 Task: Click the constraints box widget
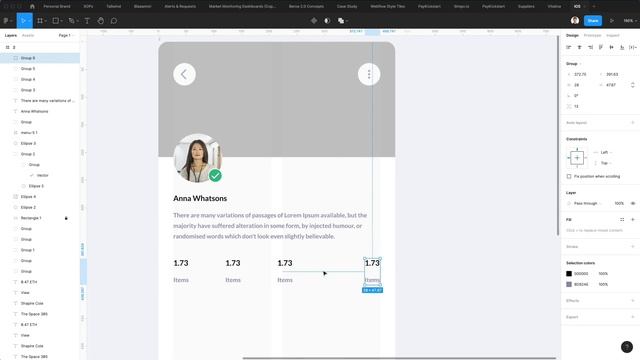(577, 158)
